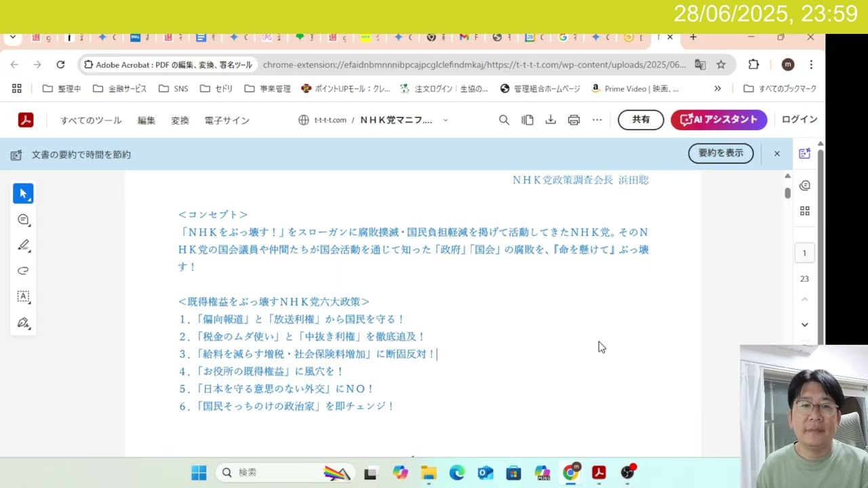Go back in browser history
This screenshot has height=488, width=868.
tap(14, 64)
